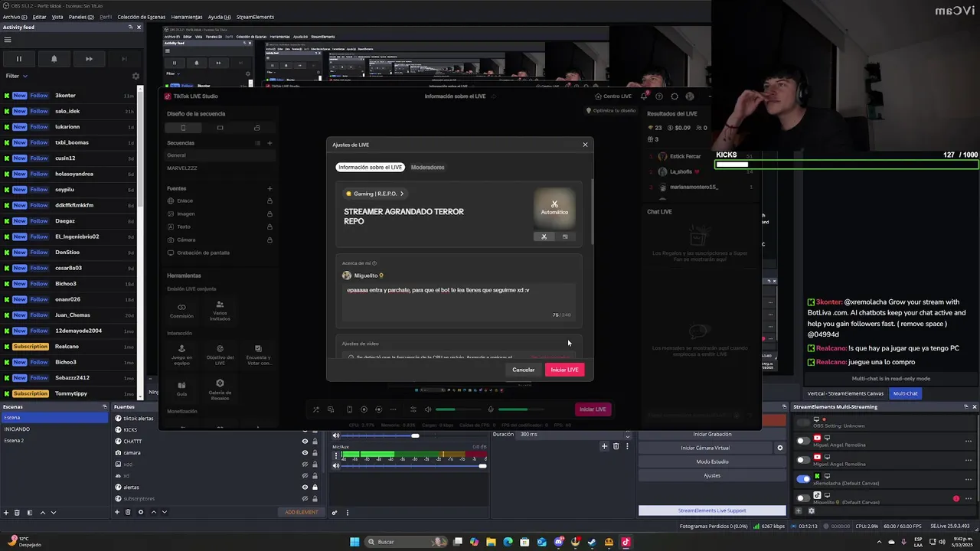Screen dimensions: 980x551
Task: Click Modo Estudio button
Action: (x=712, y=461)
